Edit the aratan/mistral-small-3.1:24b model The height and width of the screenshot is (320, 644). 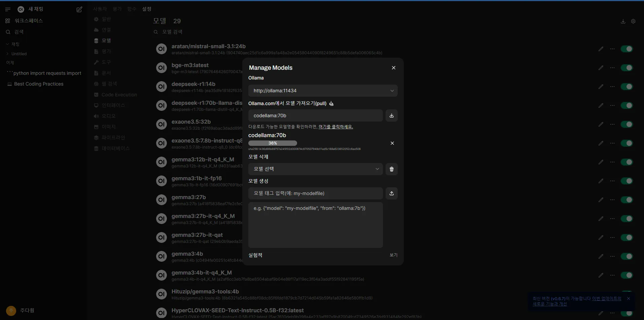coord(601,49)
